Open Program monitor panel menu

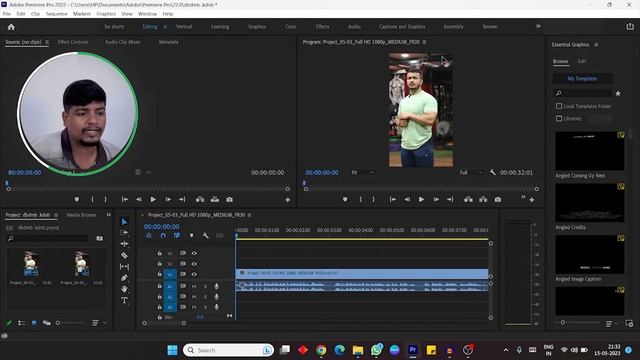(x=424, y=42)
